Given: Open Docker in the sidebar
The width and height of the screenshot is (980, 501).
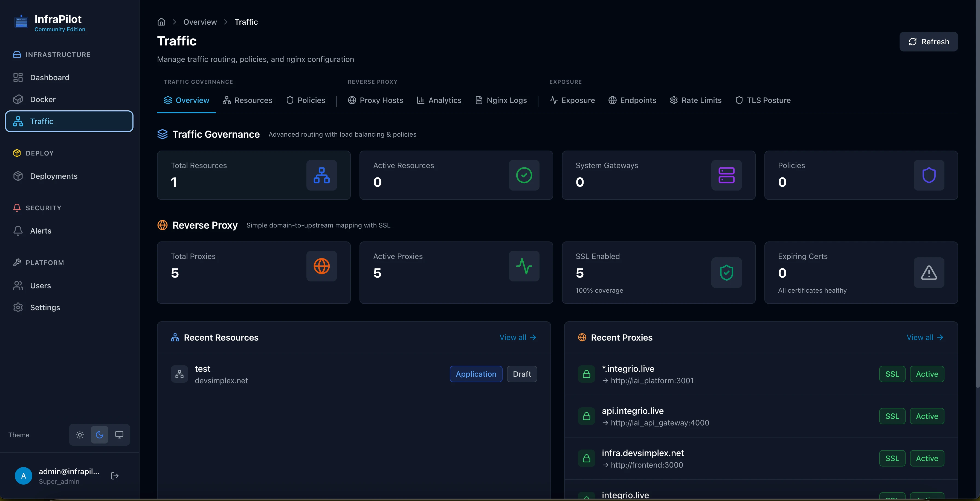Looking at the screenshot, I should point(43,99).
